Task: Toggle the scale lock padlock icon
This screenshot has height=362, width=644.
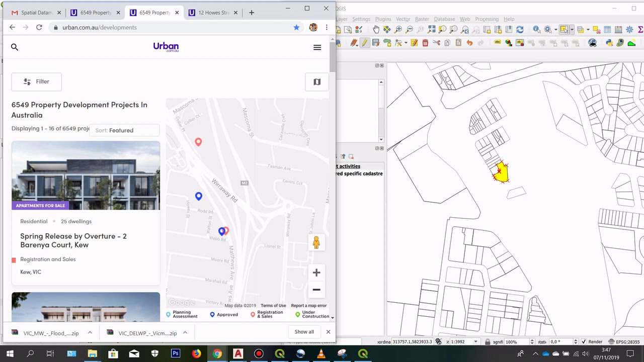Action: 487,342
